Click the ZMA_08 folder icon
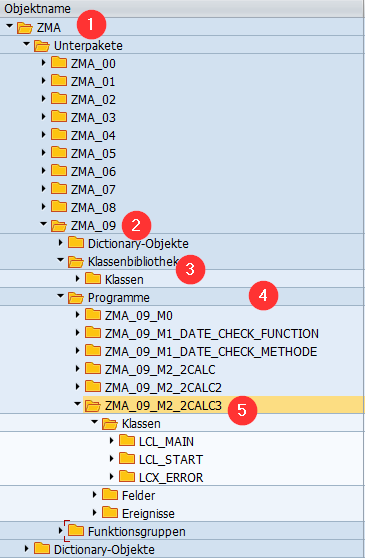365x558 pixels. [59, 206]
